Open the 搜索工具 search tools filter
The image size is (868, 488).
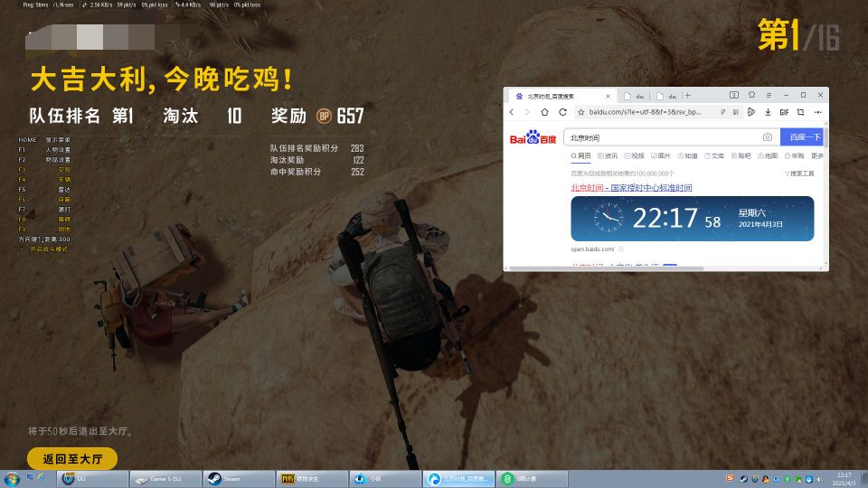[x=799, y=174]
